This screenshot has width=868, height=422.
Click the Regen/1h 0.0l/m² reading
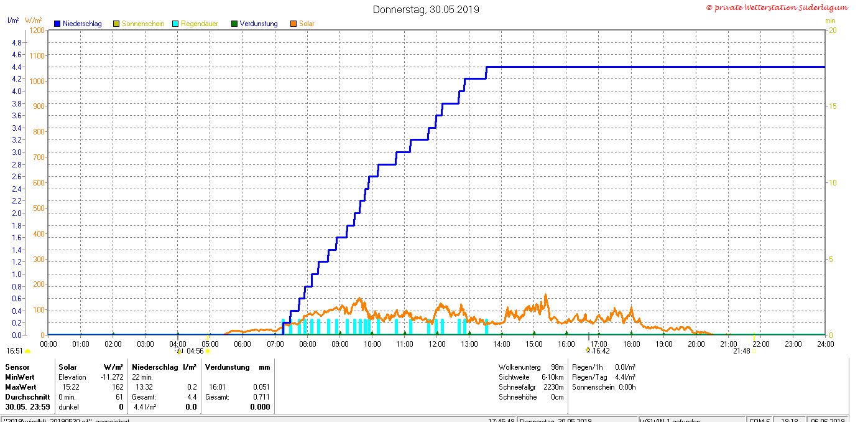coord(604,367)
